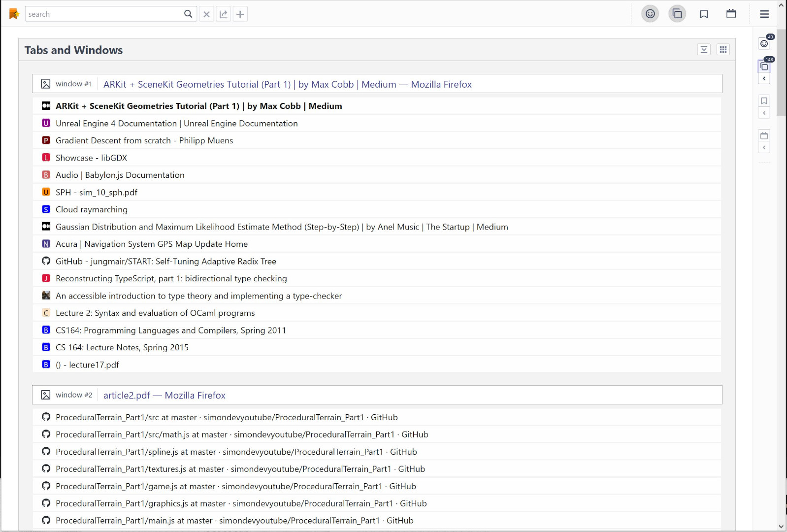
Task: Select Lecture 2 OCaml programs row
Action: coord(377,313)
